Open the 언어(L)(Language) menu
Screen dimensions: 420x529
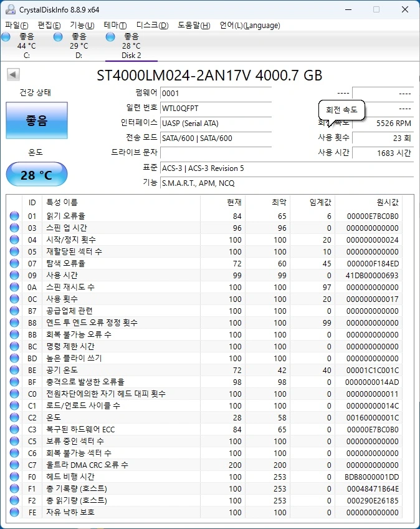point(250,26)
